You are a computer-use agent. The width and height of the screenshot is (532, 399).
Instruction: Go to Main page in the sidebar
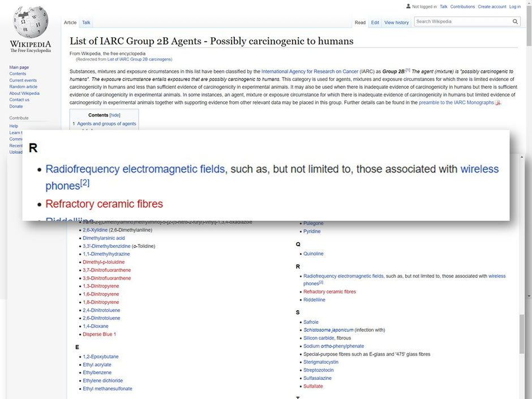coord(19,67)
